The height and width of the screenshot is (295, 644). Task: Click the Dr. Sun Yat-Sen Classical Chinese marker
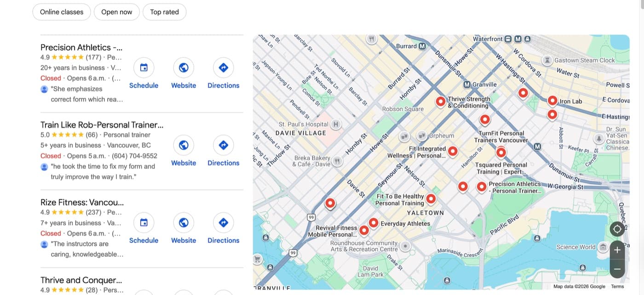pyautogui.click(x=599, y=138)
